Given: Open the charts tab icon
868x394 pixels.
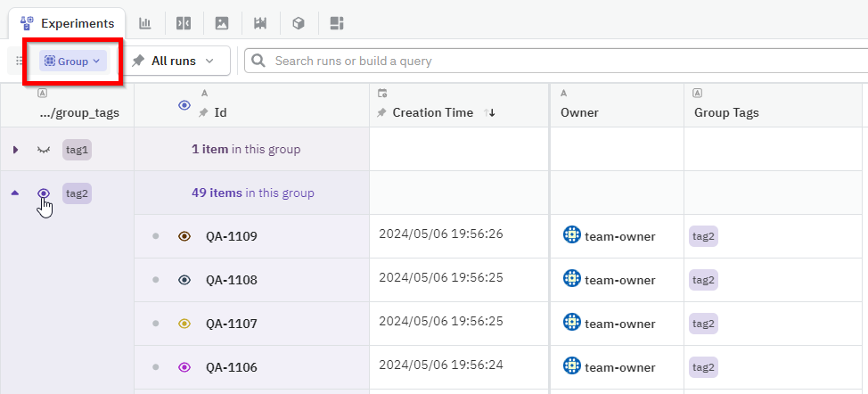Looking at the screenshot, I should 144,23.
